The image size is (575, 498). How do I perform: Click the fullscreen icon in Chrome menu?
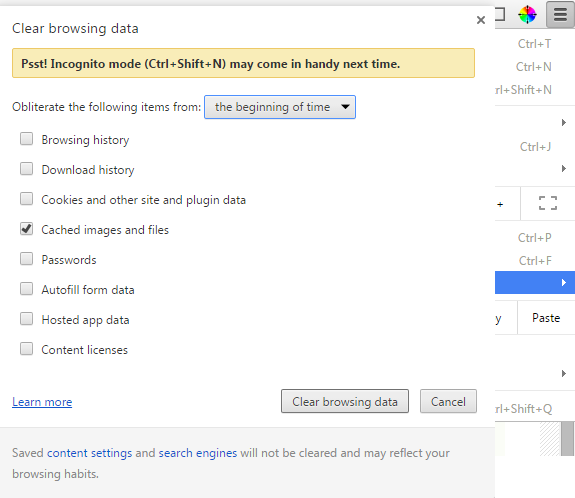[x=548, y=203]
